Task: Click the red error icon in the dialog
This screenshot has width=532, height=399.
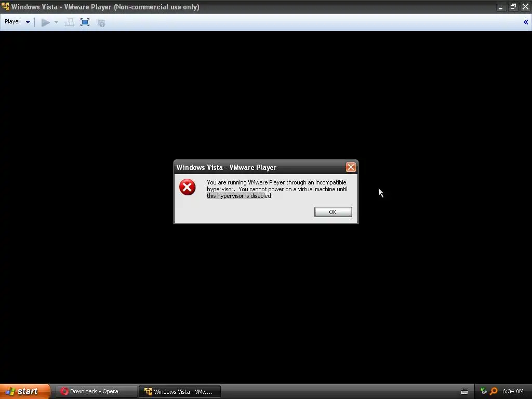Action: (x=187, y=187)
